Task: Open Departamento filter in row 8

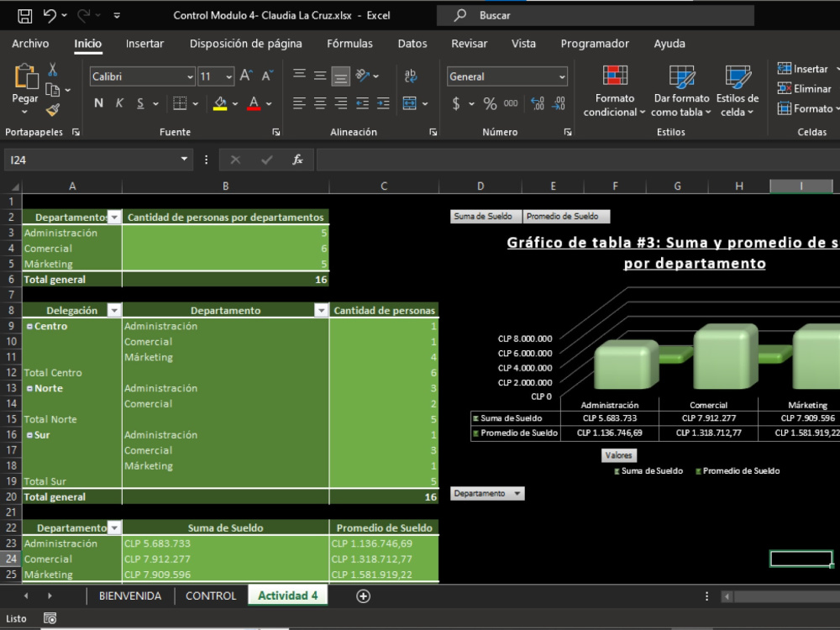Action: pos(321,310)
